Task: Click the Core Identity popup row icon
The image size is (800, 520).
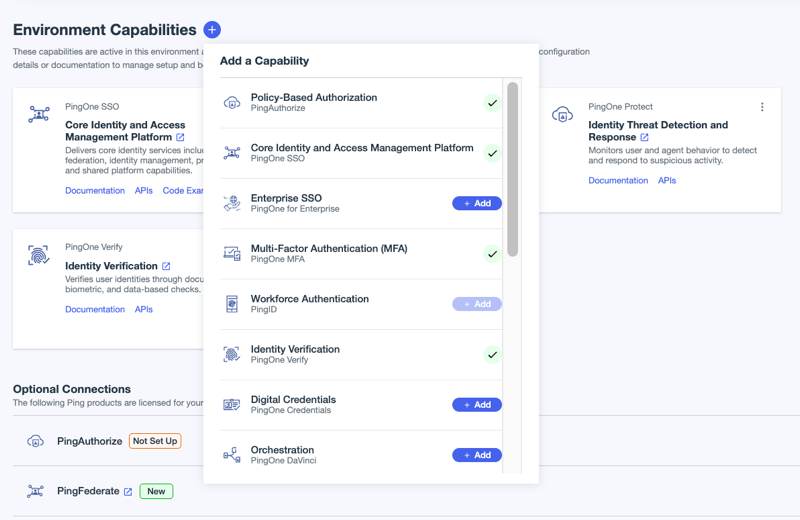Action: (232, 153)
